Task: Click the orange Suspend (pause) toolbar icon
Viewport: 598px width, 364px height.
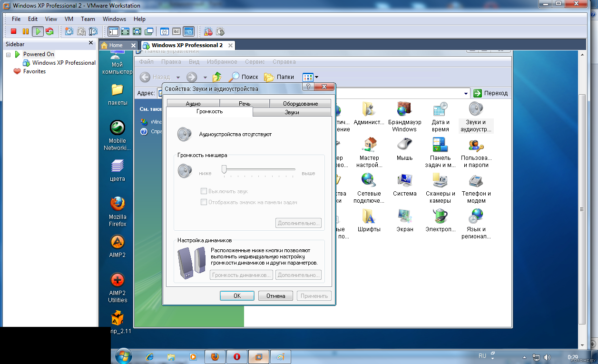Action: tap(26, 31)
